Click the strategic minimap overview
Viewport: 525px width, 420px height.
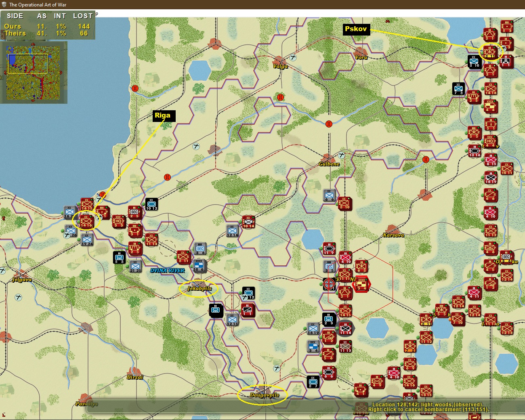[x=34, y=72]
